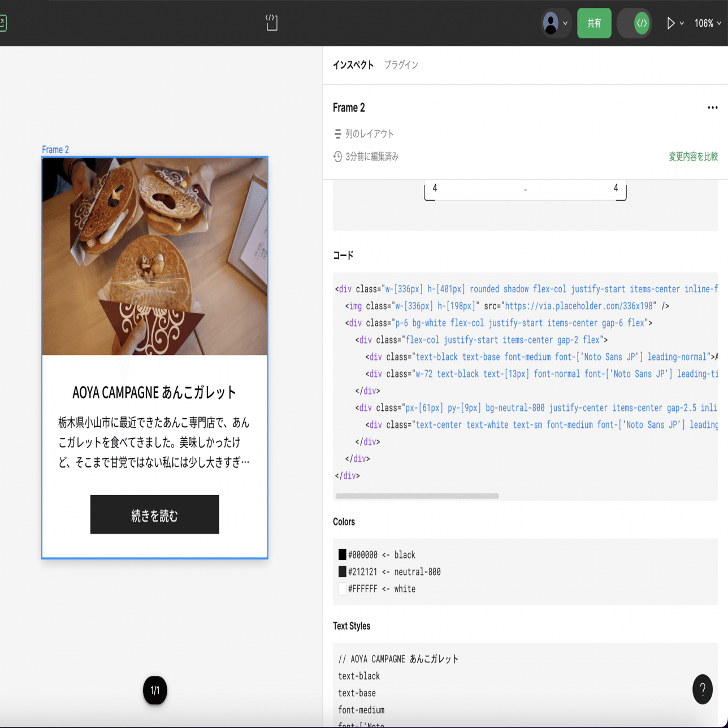Select the 栃木県小山市 paragraph text on canvas
The image size is (728, 728).
coord(154,443)
